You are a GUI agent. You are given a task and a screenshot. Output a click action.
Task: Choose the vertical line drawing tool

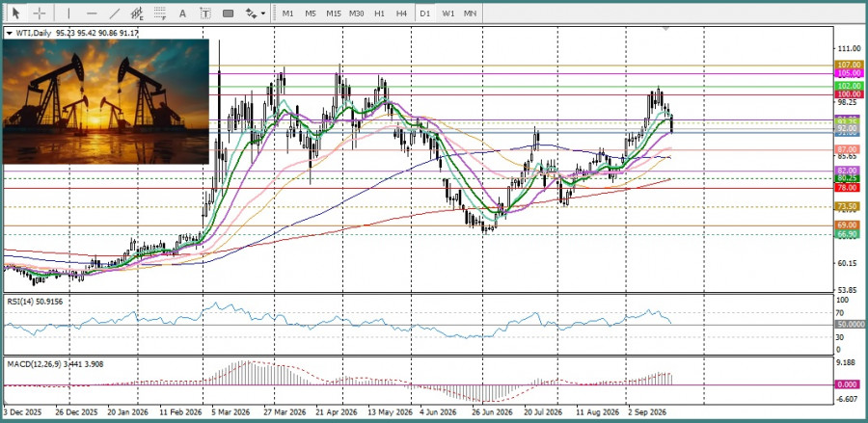[68, 13]
